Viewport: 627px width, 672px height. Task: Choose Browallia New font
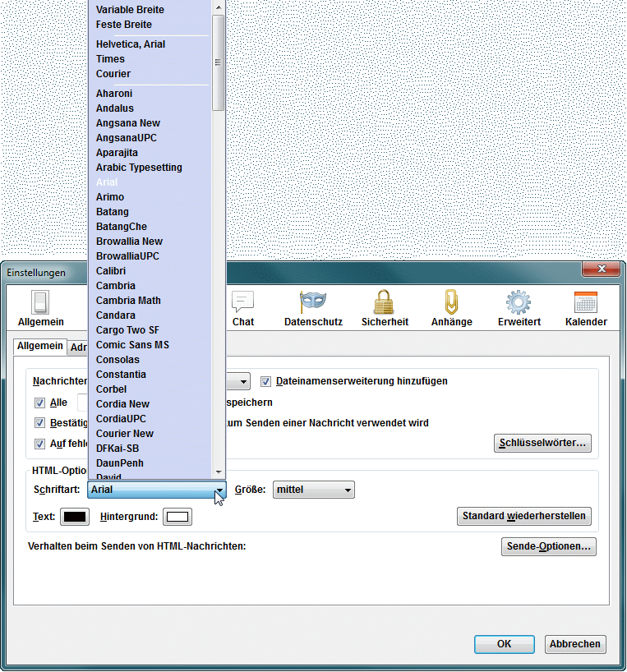pyautogui.click(x=150, y=242)
